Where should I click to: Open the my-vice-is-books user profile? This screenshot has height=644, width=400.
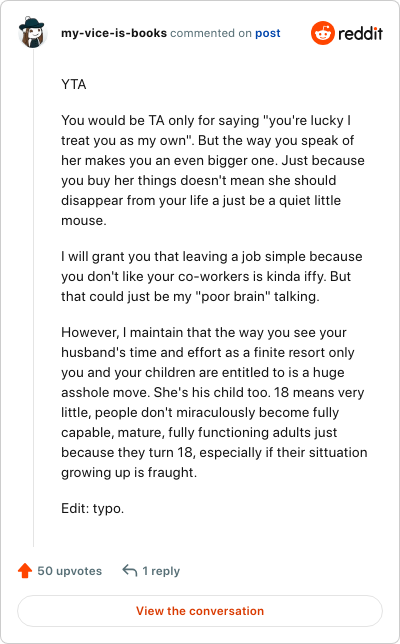click(114, 33)
